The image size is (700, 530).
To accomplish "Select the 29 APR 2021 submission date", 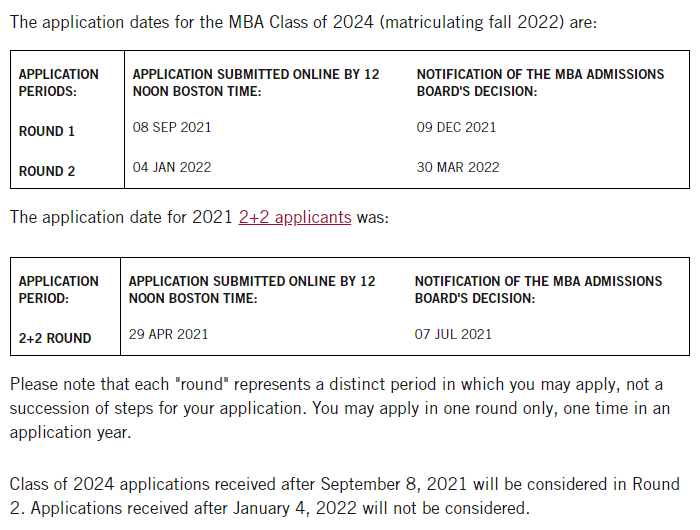I will point(169,334).
